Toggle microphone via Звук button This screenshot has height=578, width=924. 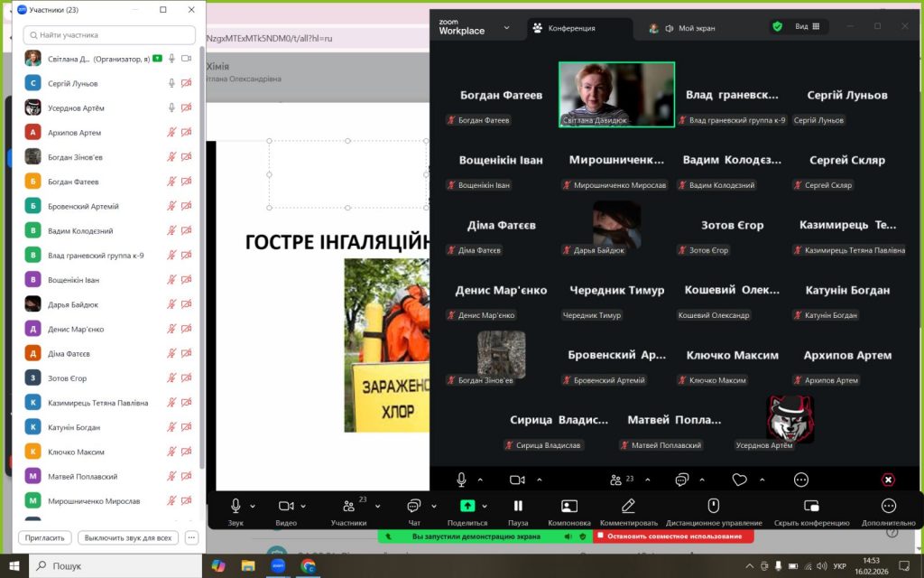[x=236, y=507]
